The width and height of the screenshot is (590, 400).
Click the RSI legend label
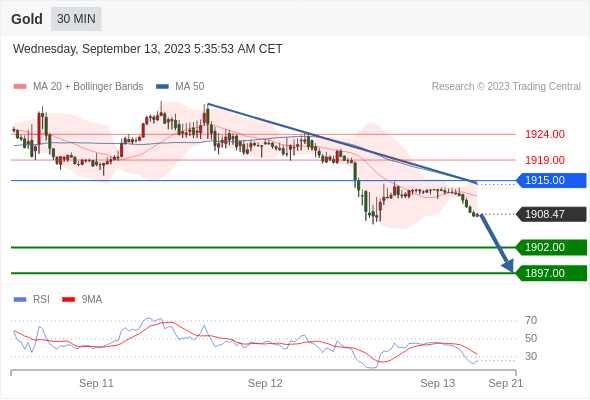pos(41,300)
